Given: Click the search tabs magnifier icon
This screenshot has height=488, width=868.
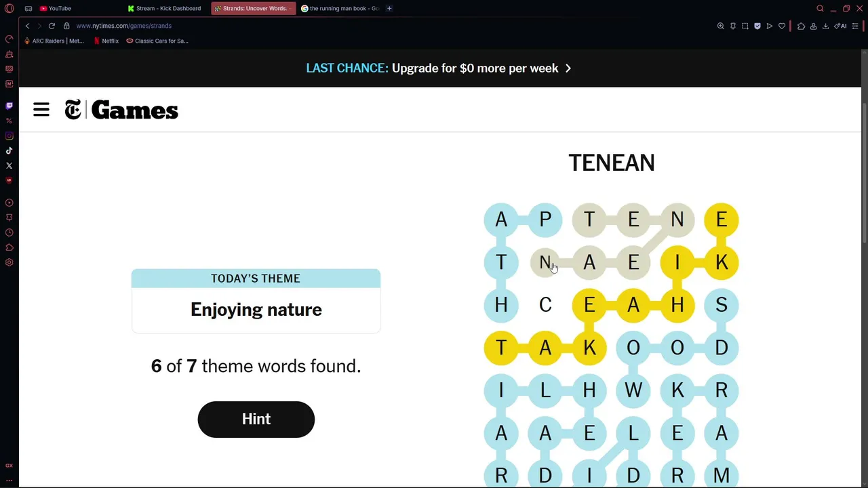Looking at the screenshot, I should click(x=820, y=8).
